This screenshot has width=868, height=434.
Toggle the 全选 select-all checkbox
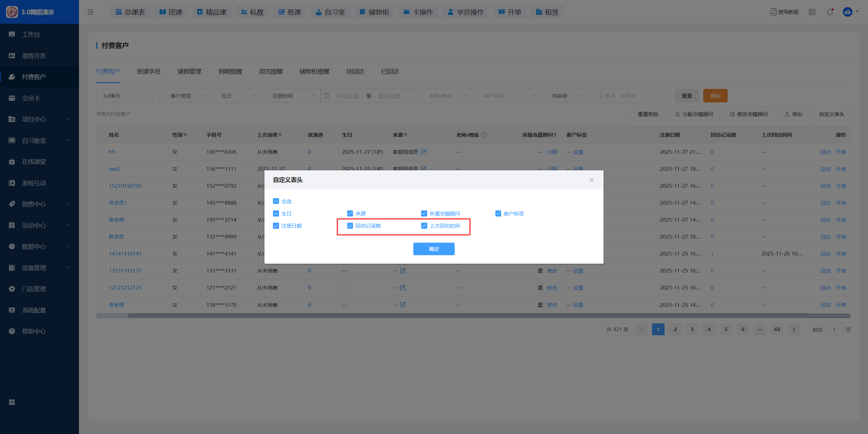(x=276, y=201)
